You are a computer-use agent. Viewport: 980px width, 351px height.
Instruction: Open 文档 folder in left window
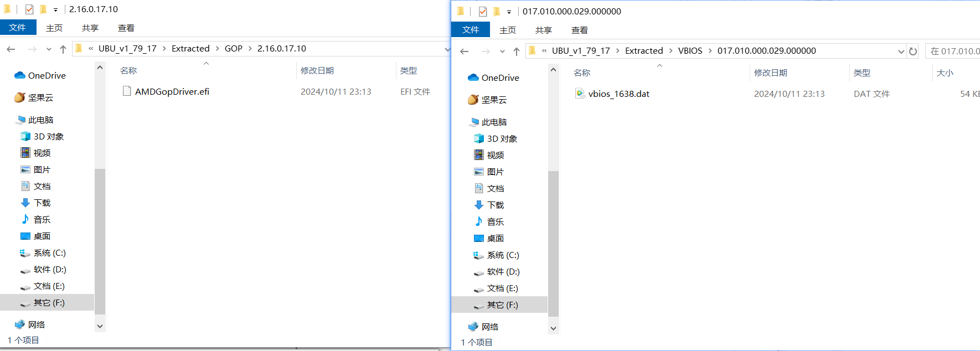[42, 186]
